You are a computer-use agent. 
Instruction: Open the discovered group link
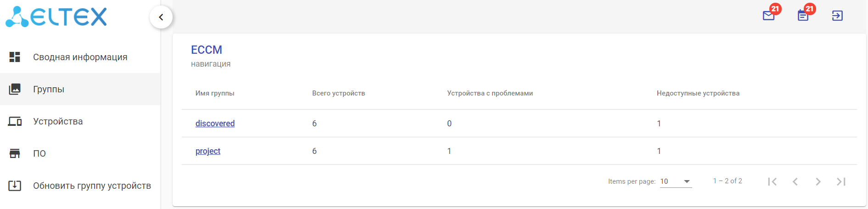[215, 123]
